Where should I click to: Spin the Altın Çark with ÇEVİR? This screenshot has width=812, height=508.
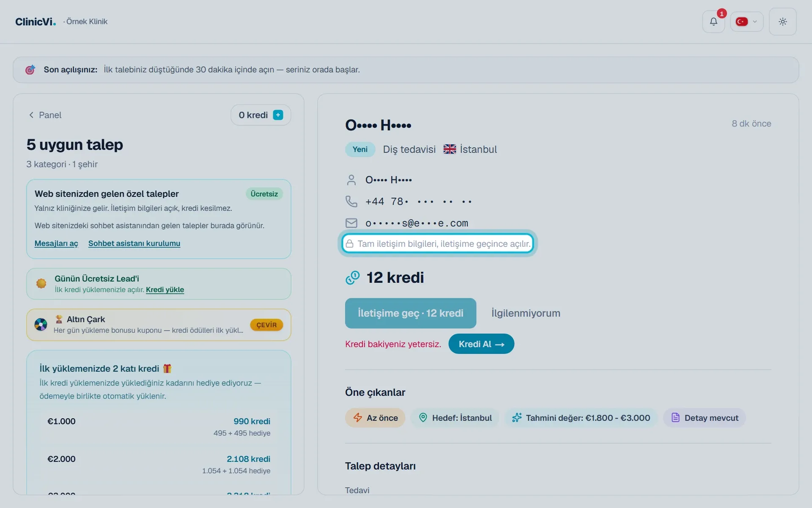pos(266,325)
